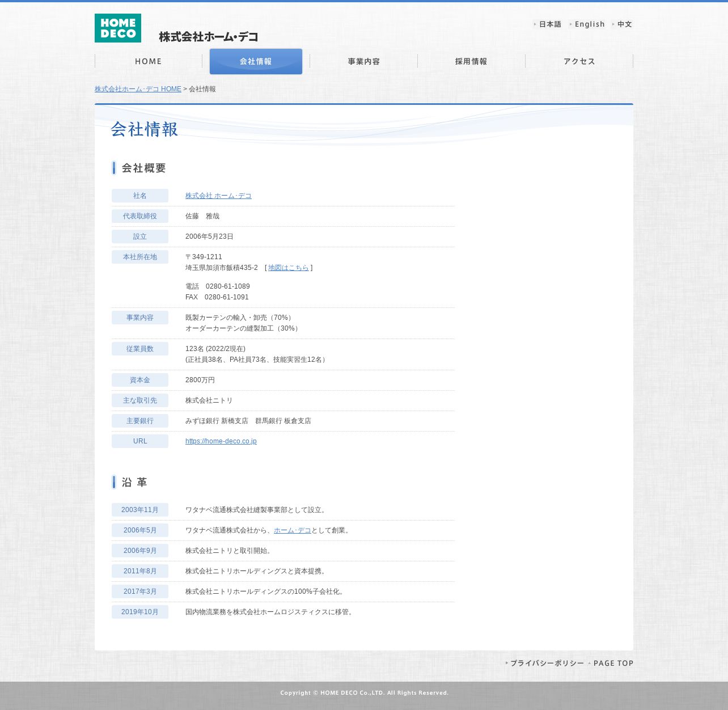The height and width of the screenshot is (710, 728).
Task: Click the 代表取締役 row label
Action: click(x=140, y=216)
